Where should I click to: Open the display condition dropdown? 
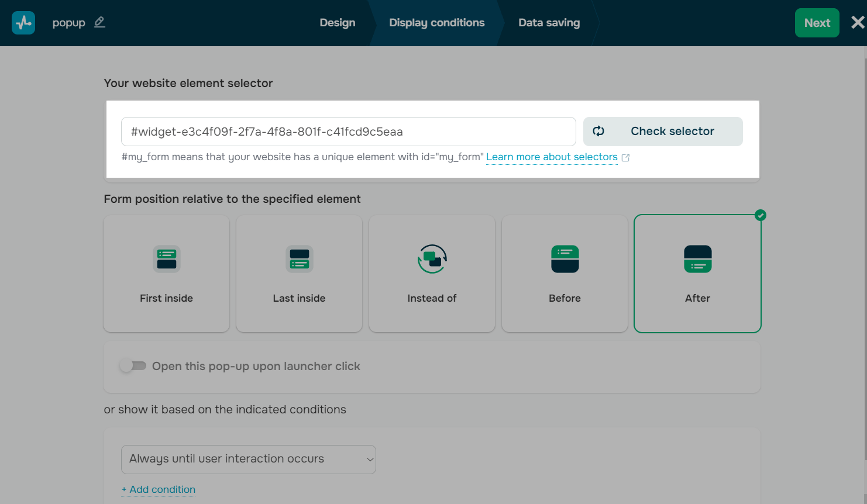click(249, 459)
